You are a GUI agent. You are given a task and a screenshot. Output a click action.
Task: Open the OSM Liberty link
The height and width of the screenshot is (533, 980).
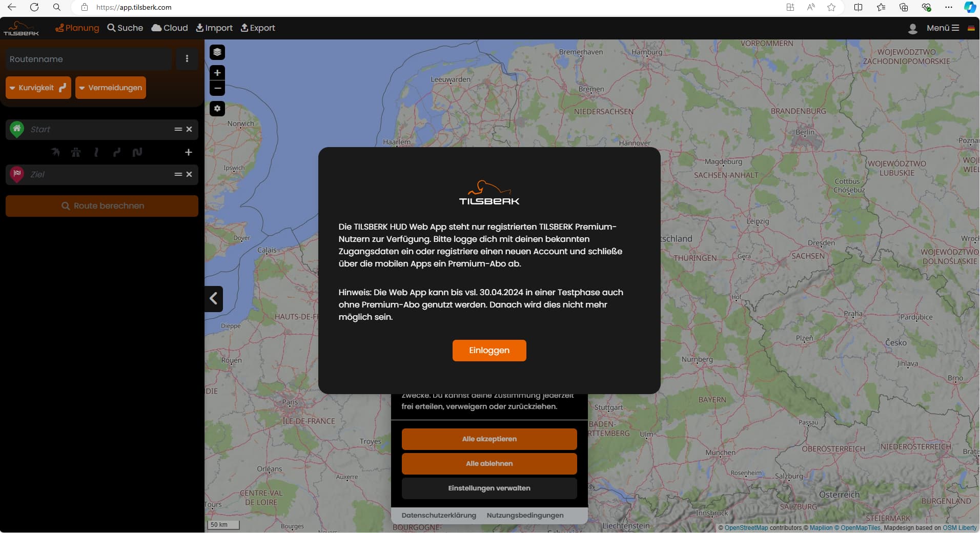[x=959, y=527]
